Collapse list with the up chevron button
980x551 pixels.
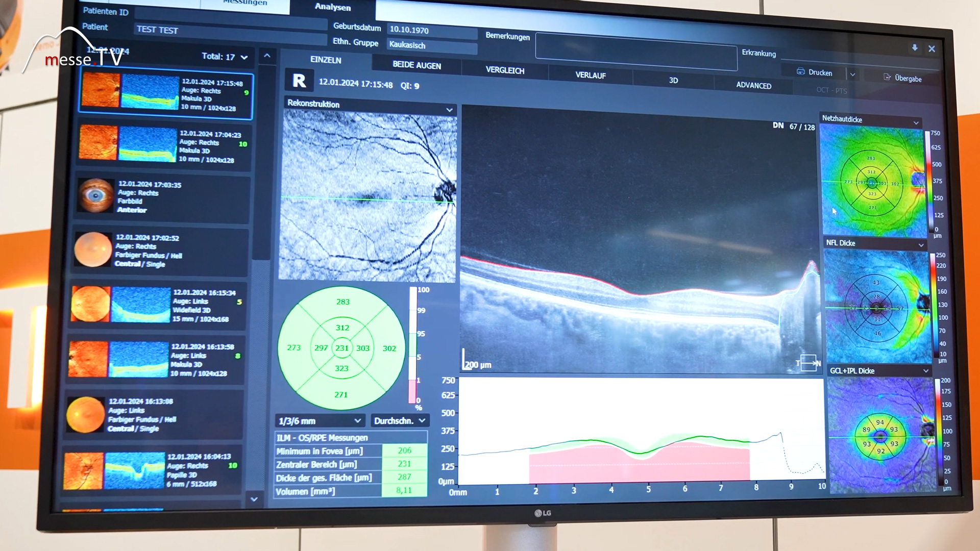pos(267,56)
